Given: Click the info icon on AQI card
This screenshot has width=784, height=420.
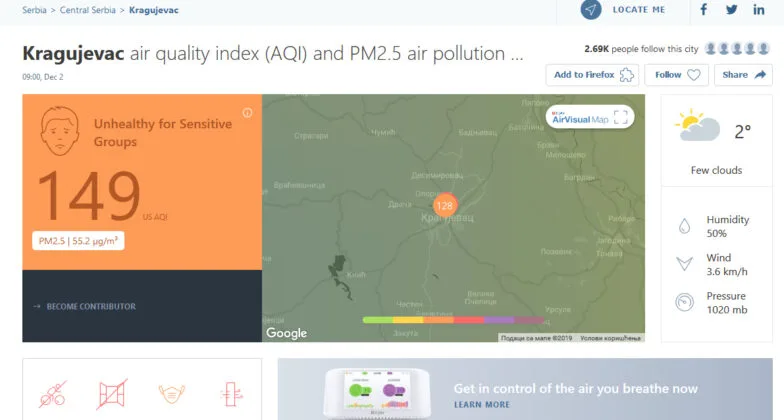Looking at the screenshot, I should pyautogui.click(x=247, y=113).
